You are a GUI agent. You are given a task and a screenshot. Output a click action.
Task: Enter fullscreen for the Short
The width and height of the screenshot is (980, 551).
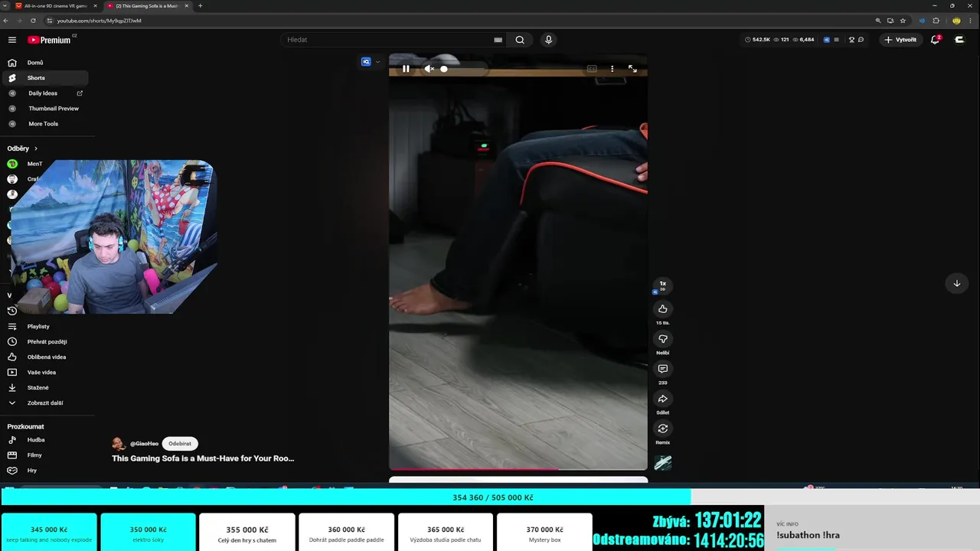pos(632,69)
